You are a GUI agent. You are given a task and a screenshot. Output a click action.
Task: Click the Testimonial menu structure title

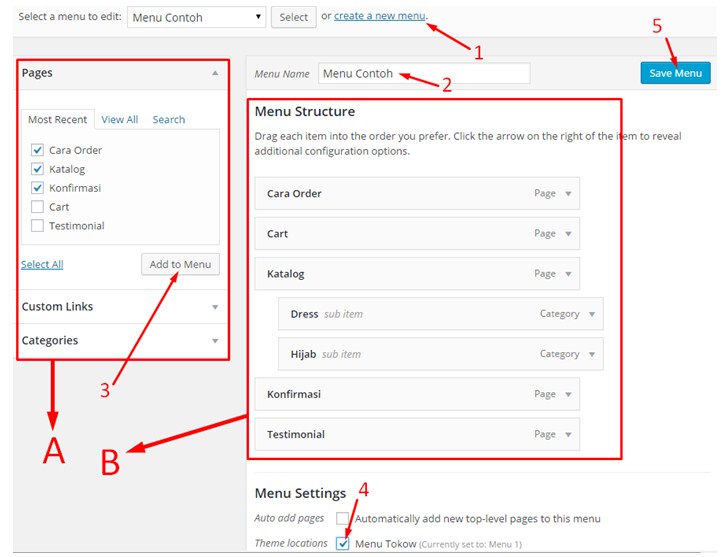[x=296, y=435]
